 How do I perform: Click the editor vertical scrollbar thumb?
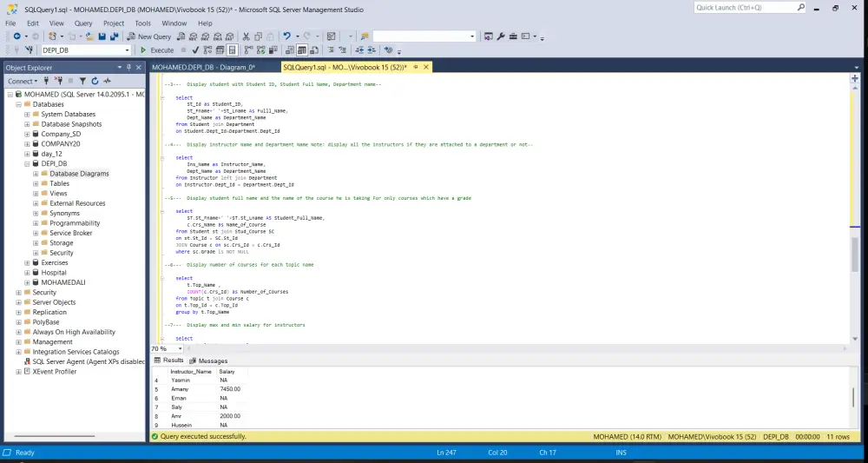pos(855,254)
